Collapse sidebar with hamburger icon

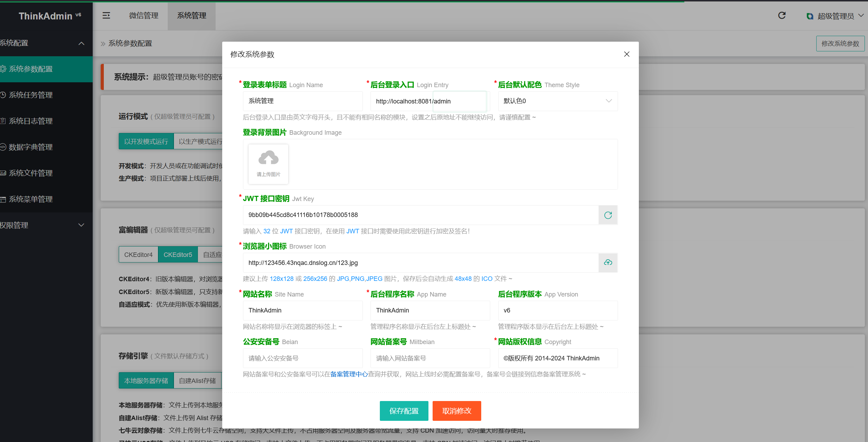coord(107,16)
